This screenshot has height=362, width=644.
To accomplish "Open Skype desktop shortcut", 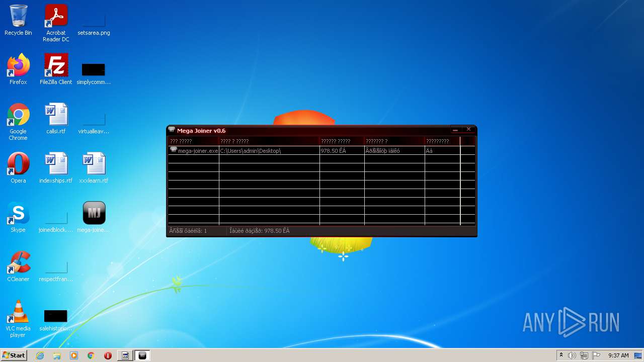I will coord(18,217).
